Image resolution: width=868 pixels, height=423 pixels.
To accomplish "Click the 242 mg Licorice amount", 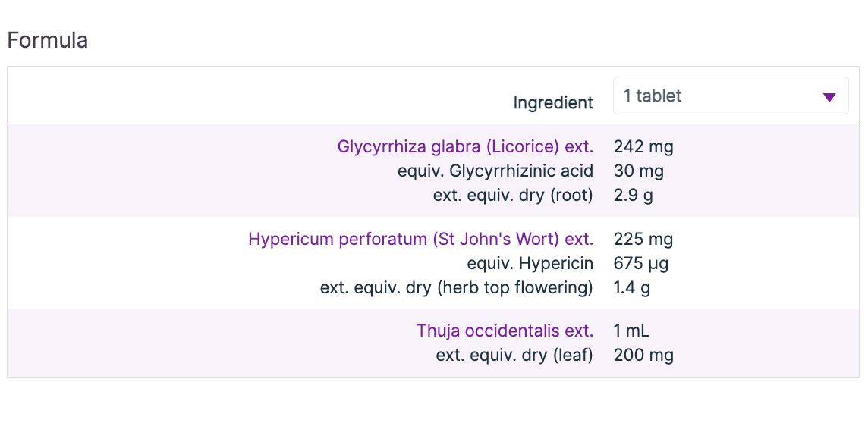I will coord(643,146).
